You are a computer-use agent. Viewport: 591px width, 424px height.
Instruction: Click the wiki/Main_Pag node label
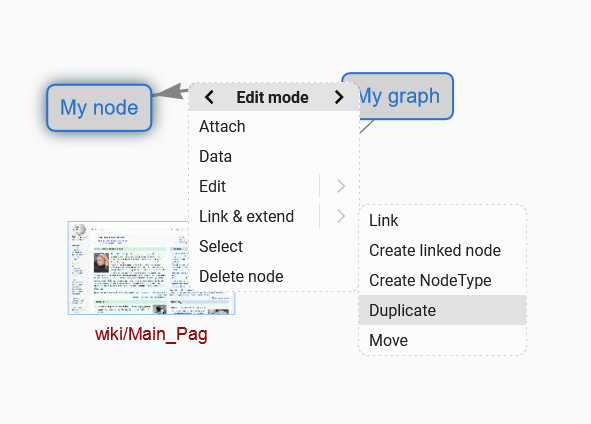(151, 334)
